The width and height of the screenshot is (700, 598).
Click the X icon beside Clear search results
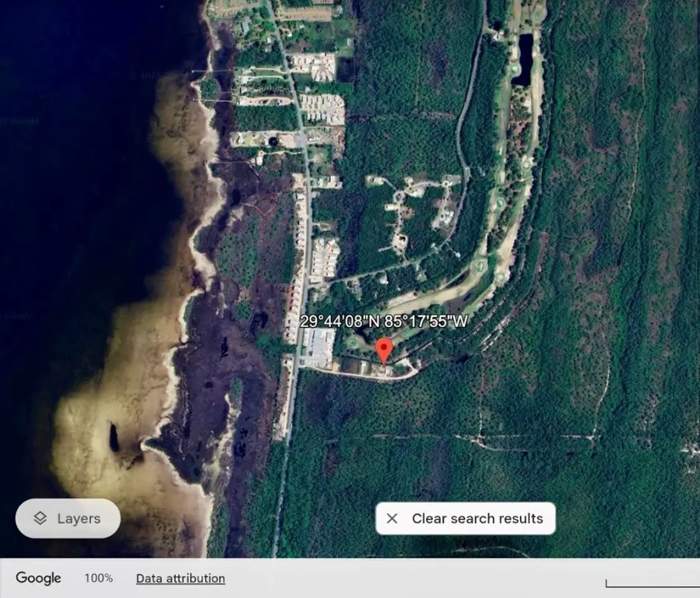pos(392,519)
